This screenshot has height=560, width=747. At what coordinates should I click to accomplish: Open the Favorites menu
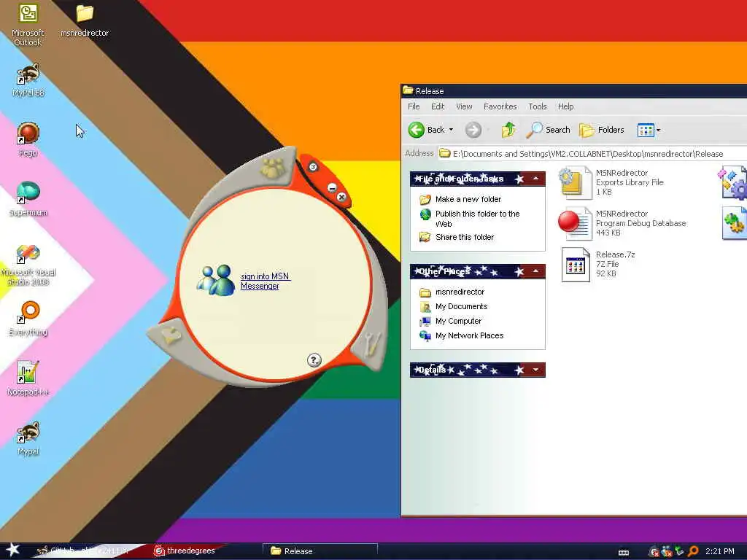500,106
